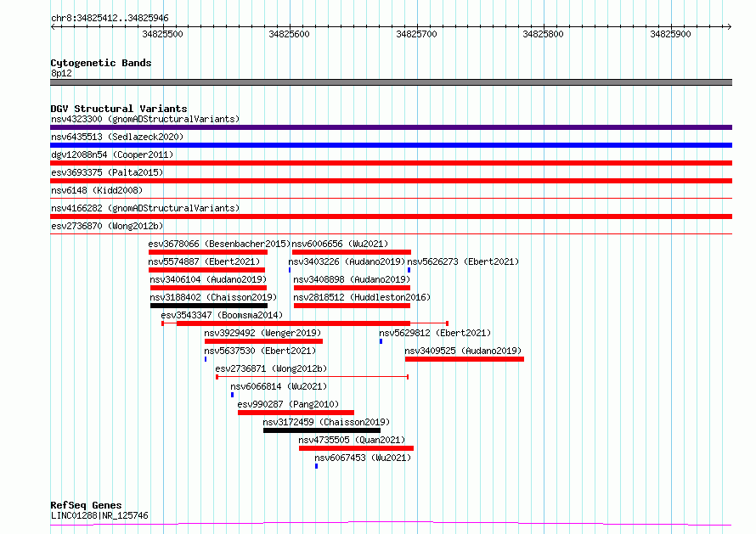Click the nsv5629812 Ebert2021 label
Viewport: 756px width, 534px height.
(x=435, y=333)
